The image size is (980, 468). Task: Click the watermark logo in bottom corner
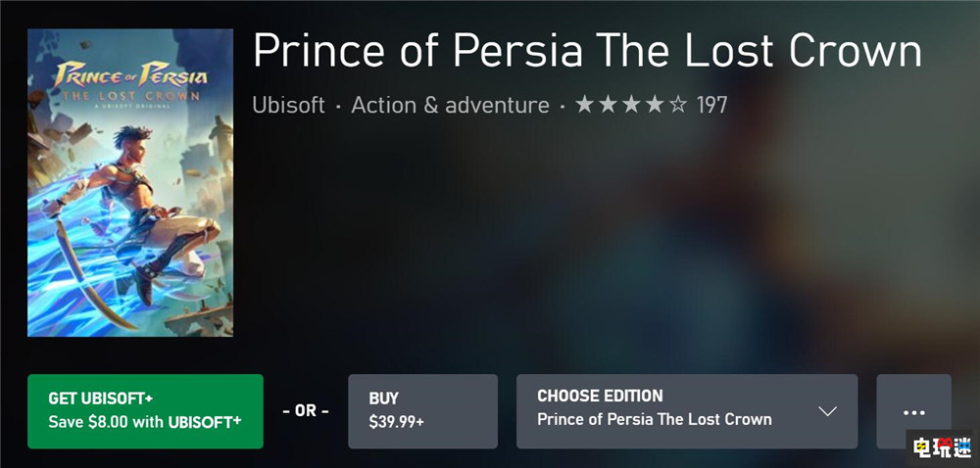point(941,447)
